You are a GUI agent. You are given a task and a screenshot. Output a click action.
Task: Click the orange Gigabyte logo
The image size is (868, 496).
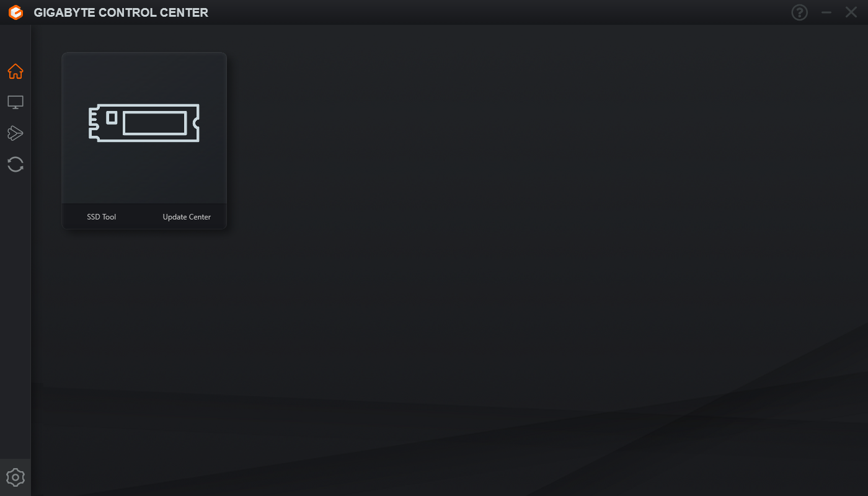click(15, 12)
